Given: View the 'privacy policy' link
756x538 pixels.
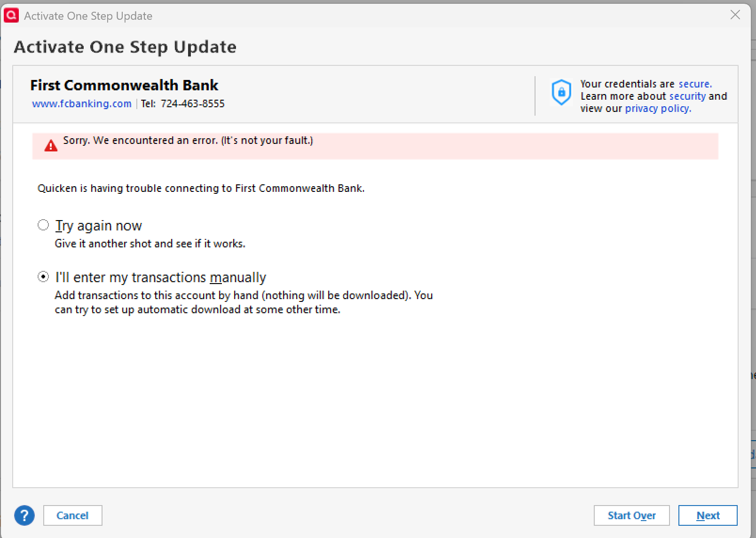Looking at the screenshot, I should [x=657, y=109].
